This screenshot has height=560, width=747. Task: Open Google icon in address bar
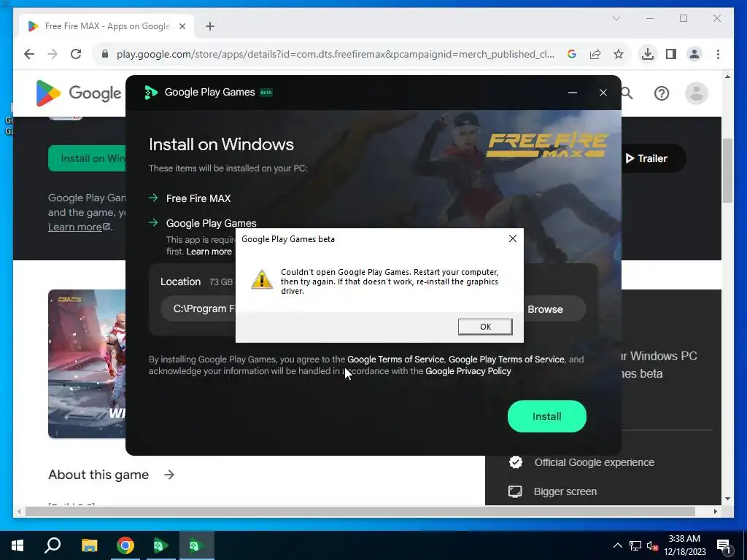click(x=572, y=54)
